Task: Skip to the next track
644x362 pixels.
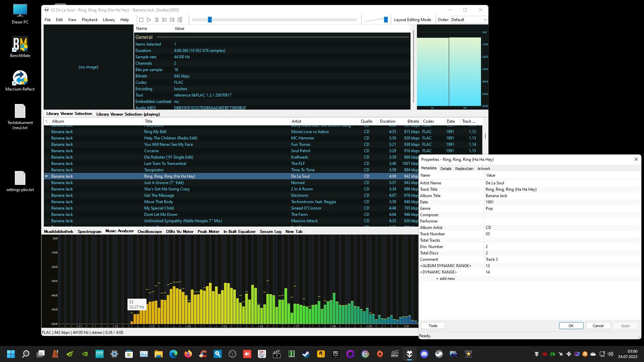Action: click(172, 20)
